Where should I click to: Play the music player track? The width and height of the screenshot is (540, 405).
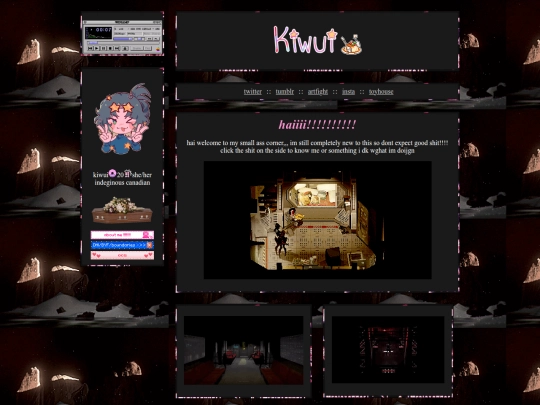96,48
